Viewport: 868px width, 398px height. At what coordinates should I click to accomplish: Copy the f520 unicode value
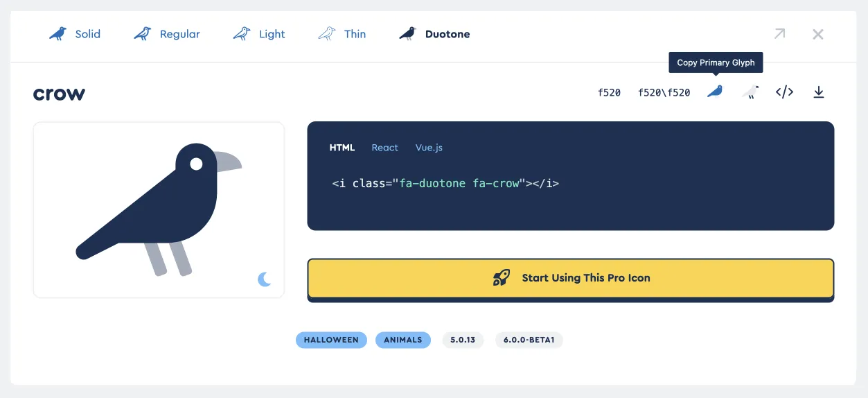click(x=609, y=92)
